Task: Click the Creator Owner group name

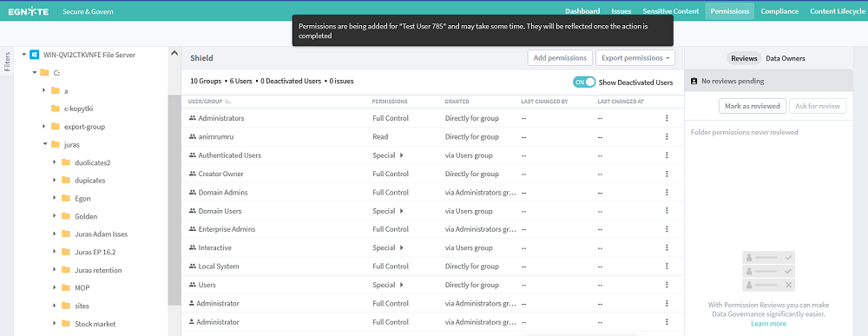Action: (220, 174)
